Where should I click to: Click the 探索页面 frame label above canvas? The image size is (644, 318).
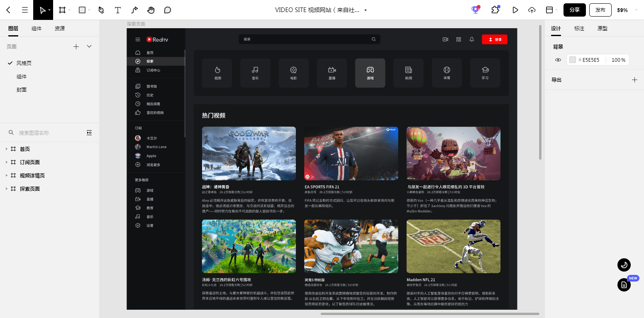(x=136, y=24)
